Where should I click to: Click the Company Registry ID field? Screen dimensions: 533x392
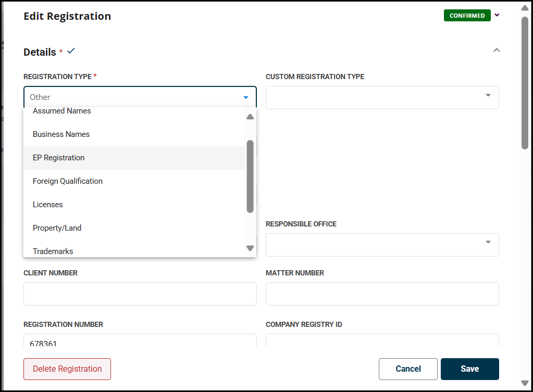(x=382, y=340)
